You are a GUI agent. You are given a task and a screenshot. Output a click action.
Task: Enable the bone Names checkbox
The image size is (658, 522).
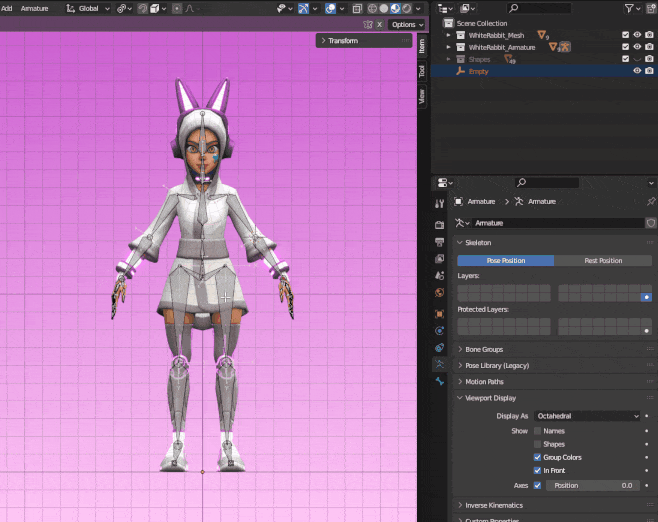(x=537, y=431)
